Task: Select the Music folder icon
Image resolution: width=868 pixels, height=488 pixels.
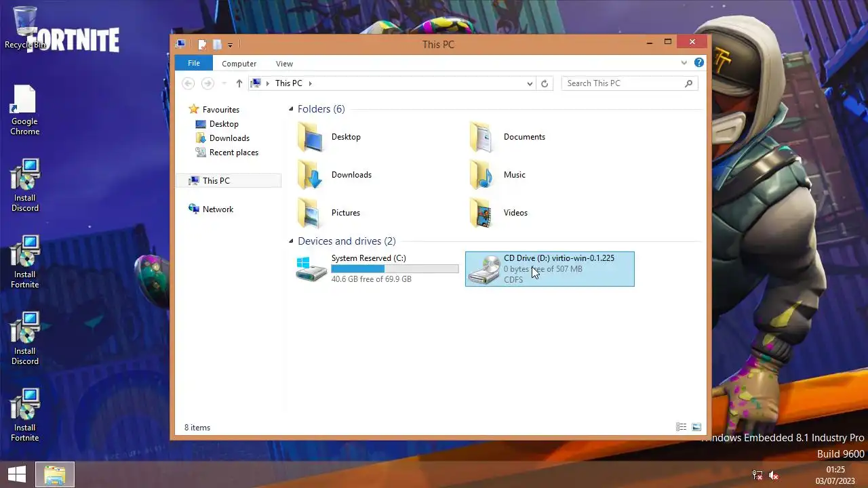Action: (x=483, y=175)
